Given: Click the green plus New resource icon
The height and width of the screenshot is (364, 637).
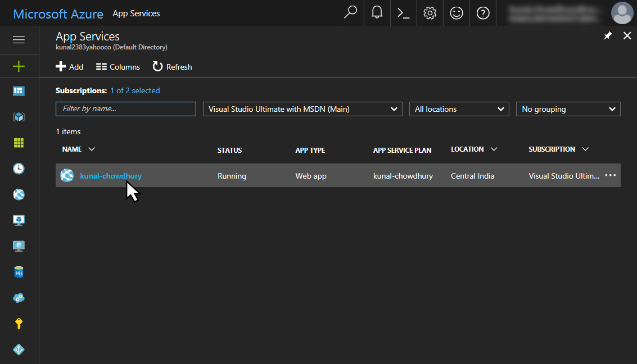Looking at the screenshot, I should pos(19,66).
